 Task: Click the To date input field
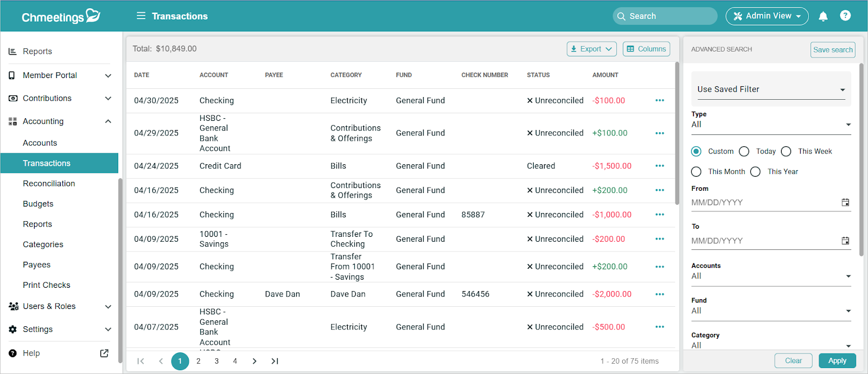[x=765, y=241]
